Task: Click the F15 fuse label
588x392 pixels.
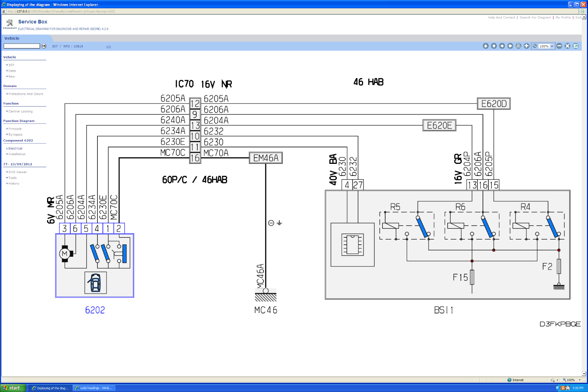Action: tap(460, 277)
